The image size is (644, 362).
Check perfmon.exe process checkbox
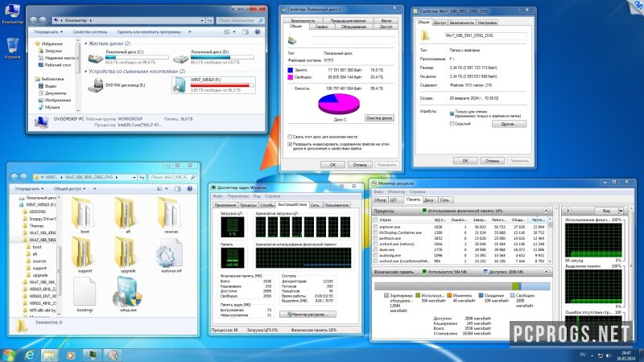click(376, 238)
